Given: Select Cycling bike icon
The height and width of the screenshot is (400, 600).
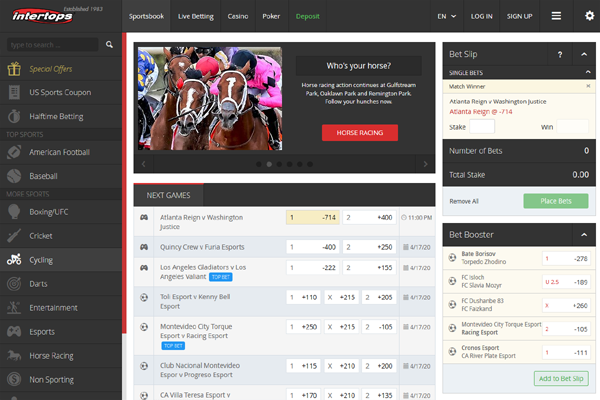Looking at the screenshot, I should [x=14, y=260].
